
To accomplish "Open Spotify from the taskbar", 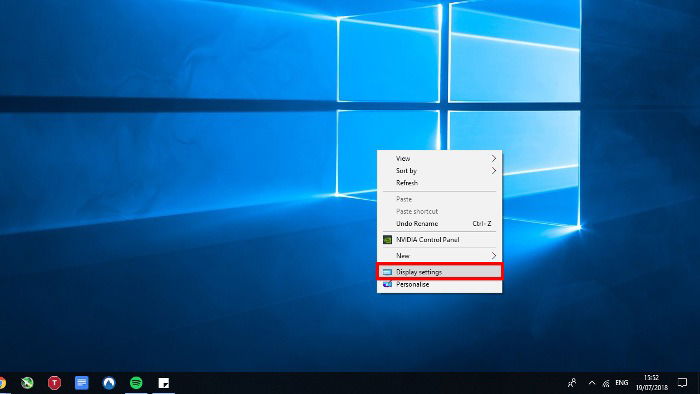I will point(136,383).
